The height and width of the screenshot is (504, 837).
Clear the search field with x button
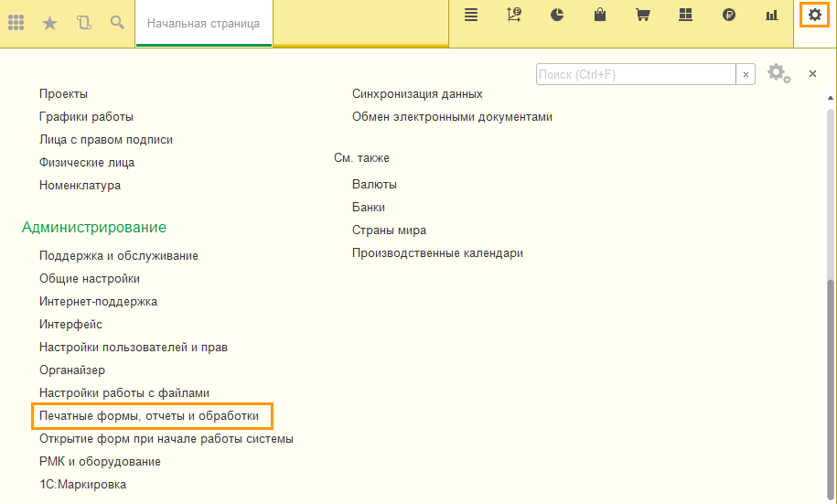[746, 74]
